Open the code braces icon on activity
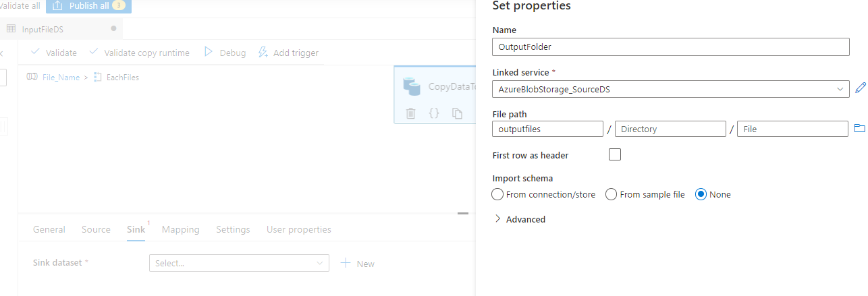The width and height of the screenshot is (868, 296). coord(434,113)
